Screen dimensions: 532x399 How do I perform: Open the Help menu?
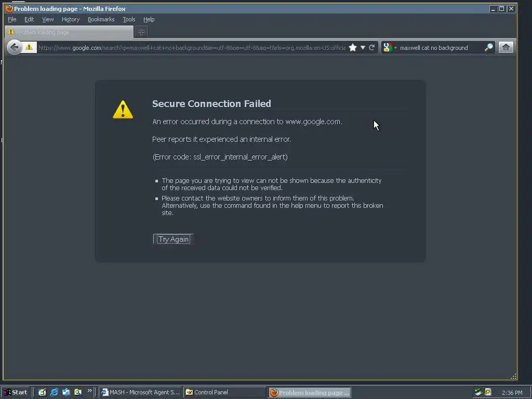tap(149, 19)
